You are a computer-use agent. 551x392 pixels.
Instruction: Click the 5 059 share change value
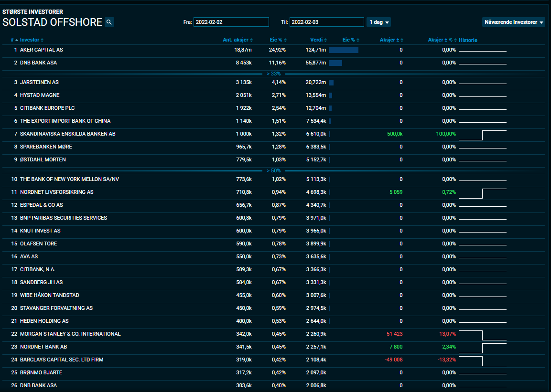[396, 192]
